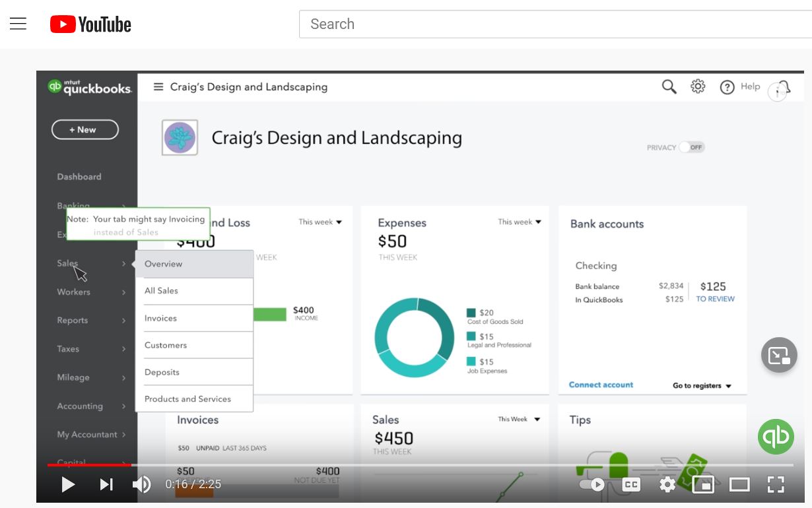Click the Job Expenses color swatch
This screenshot has height=508, width=812.
(x=471, y=362)
